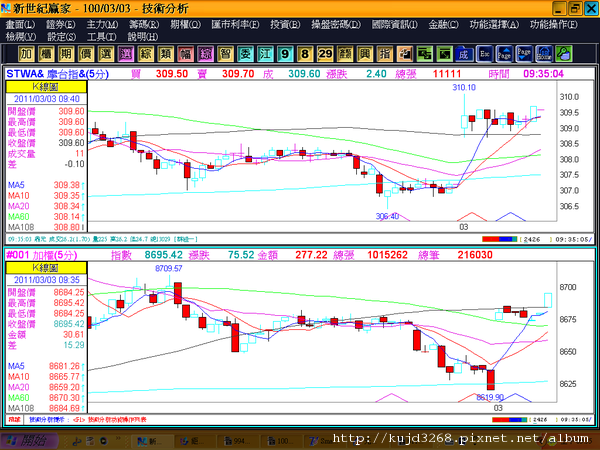The width and height of the screenshot is (600, 450).
Task: Click the yellow 選 toolbar icon
Action: click(x=106, y=54)
